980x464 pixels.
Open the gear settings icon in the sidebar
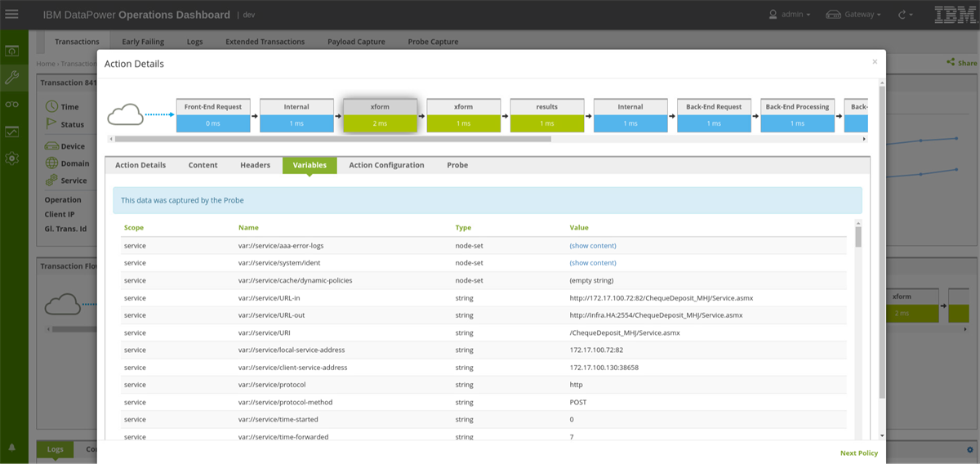12,158
